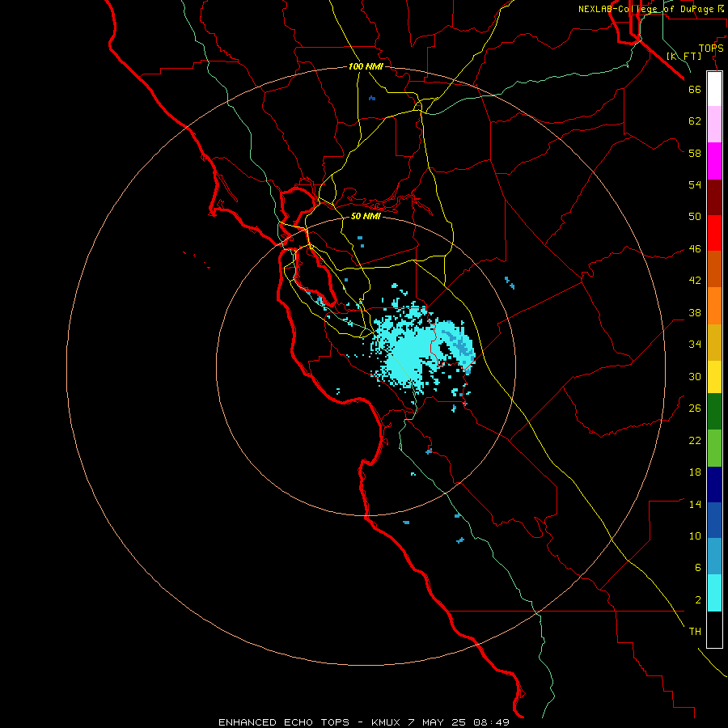Click the '08:49' time in the caption
This screenshot has width=728, height=728.
coord(491,722)
